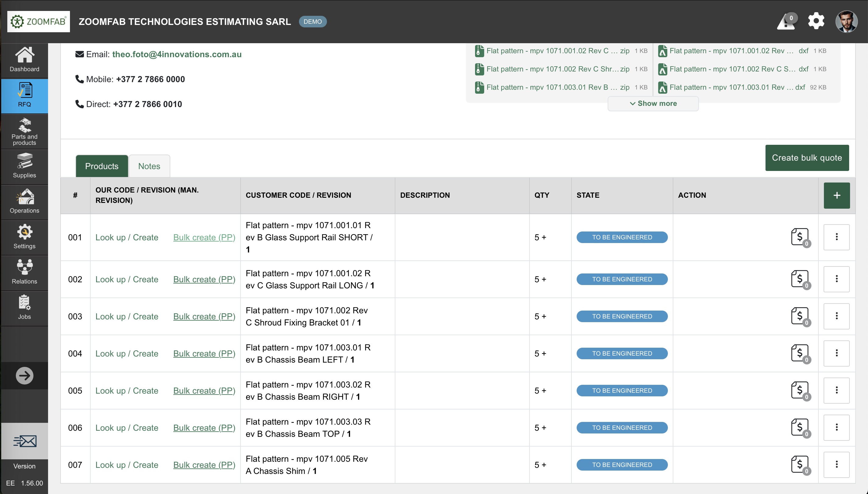The width and height of the screenshot is (868, 494).
Task: Open three-dot menu for row 006
Action: click(836, 427)
